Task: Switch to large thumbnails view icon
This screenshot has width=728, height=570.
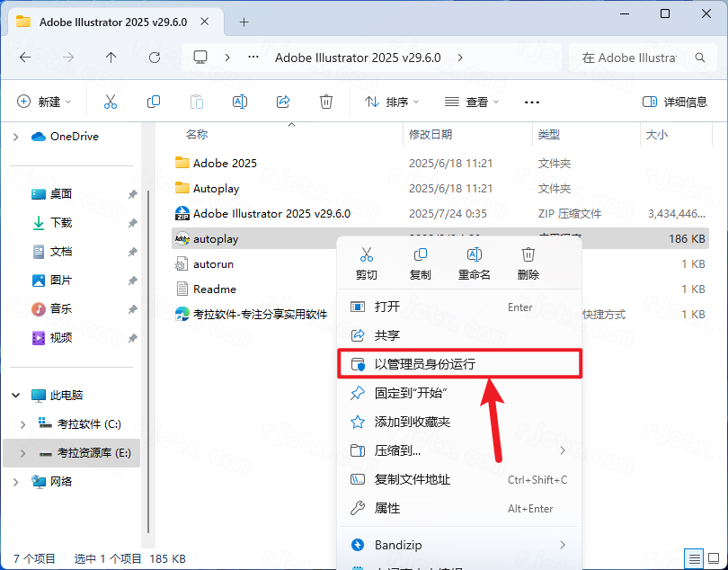Action: click(x=714, y=558)
